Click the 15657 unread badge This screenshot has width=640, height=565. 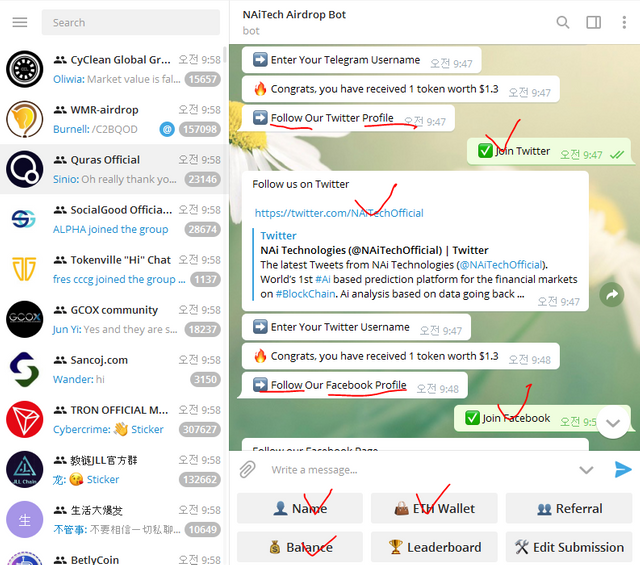coord(202,79)
